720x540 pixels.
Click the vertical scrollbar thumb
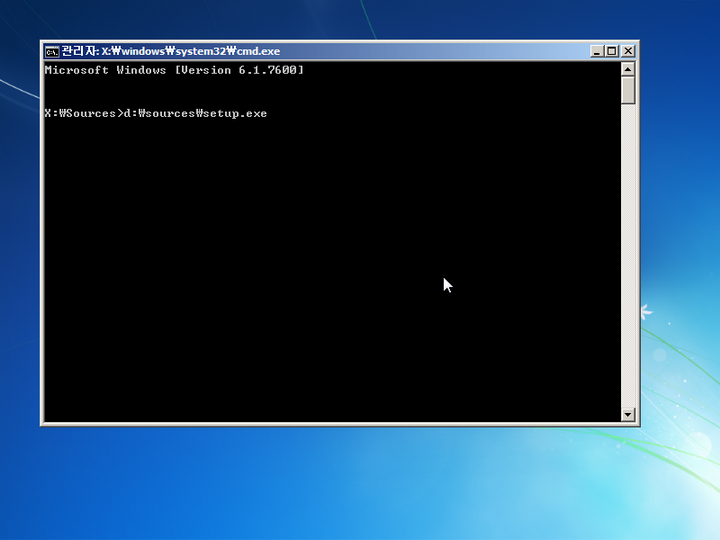[x=628, y=90]
